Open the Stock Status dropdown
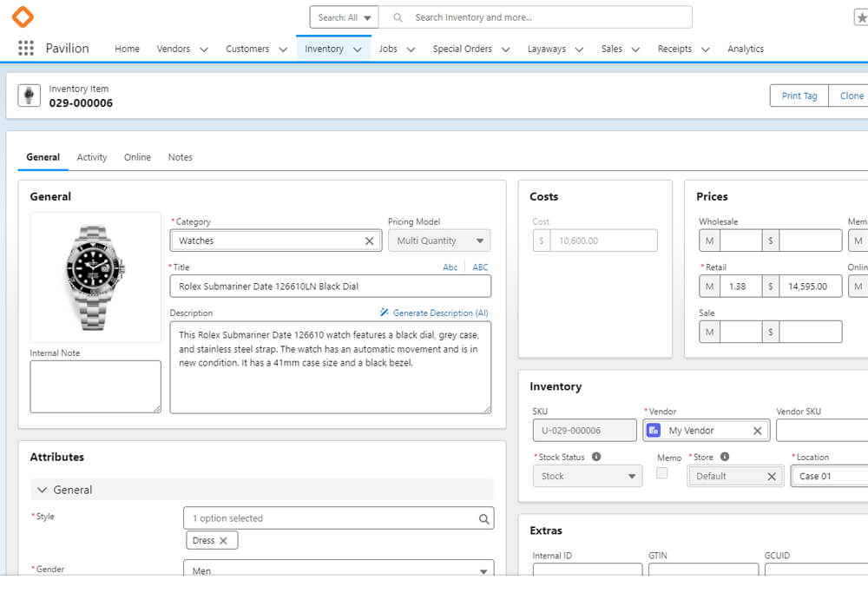868x600 pixels. coord(588,477)
